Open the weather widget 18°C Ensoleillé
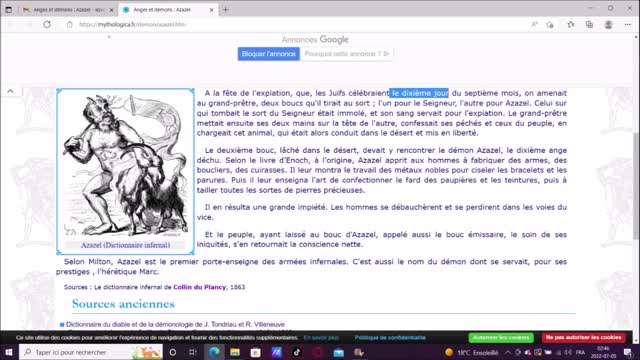 click(x=472, y=352)
